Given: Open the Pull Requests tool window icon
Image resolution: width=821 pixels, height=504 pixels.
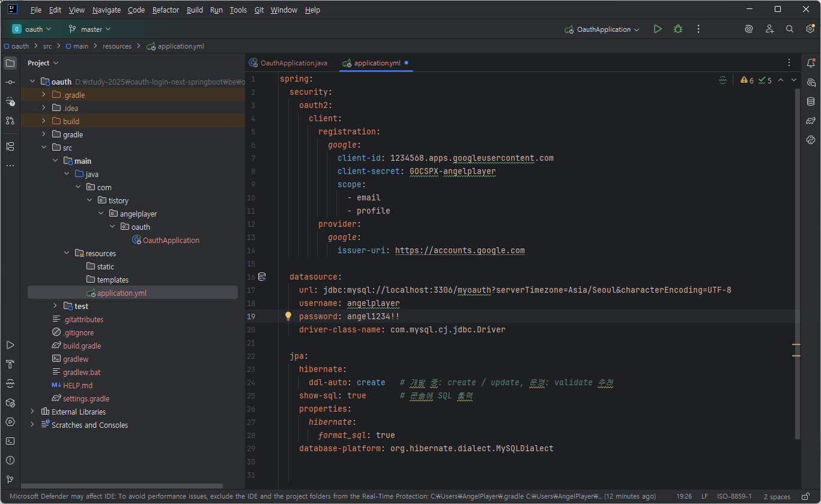Looking at the screenshot, I should coord(10,121).
